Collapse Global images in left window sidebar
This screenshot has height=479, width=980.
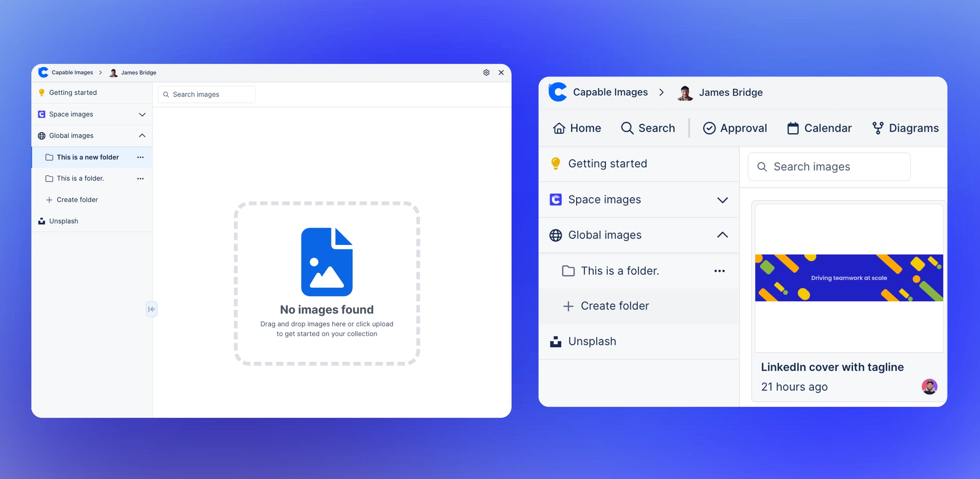click(142, 136)
